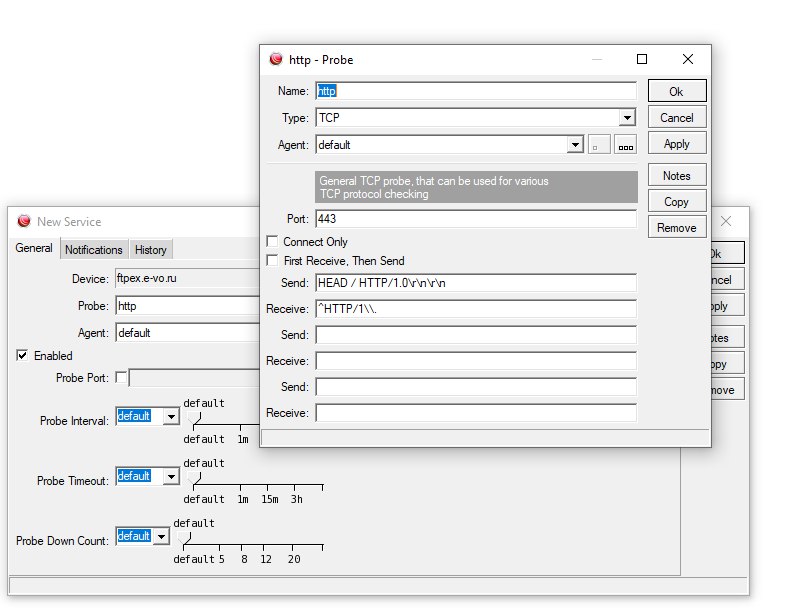Click the Probe Port input field
This screenshot has width=806, height=614.
pos(194,377)
